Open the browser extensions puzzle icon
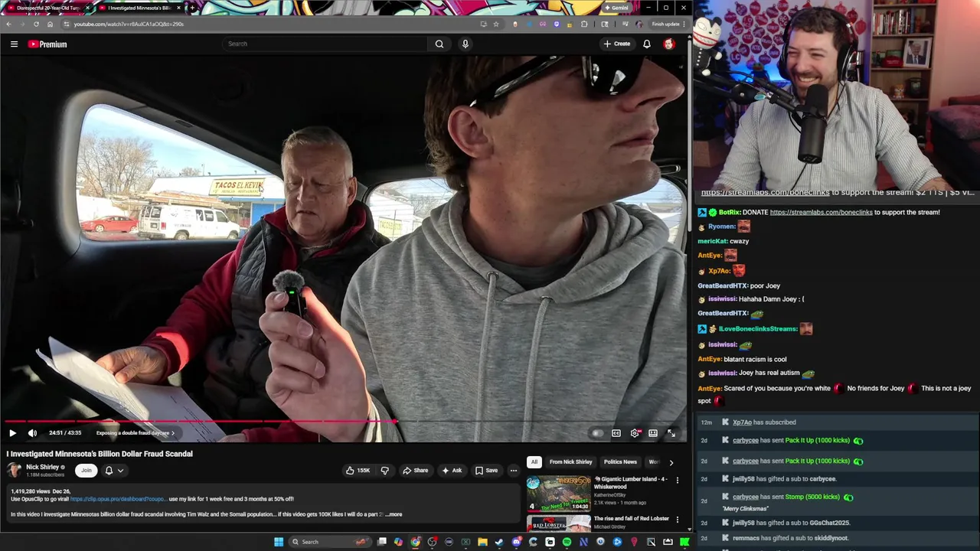Screen dimensions: 980x551 click(x=584, y=24)
